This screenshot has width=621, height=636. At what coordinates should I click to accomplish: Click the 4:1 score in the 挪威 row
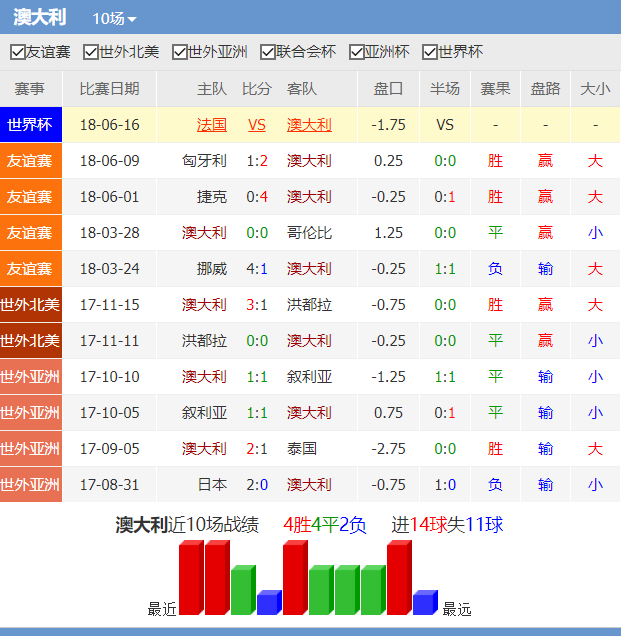(x=257, y=269)
